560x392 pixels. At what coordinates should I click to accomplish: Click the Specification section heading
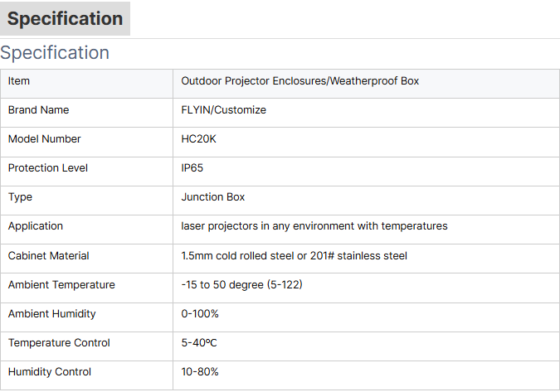coord(55,53)
